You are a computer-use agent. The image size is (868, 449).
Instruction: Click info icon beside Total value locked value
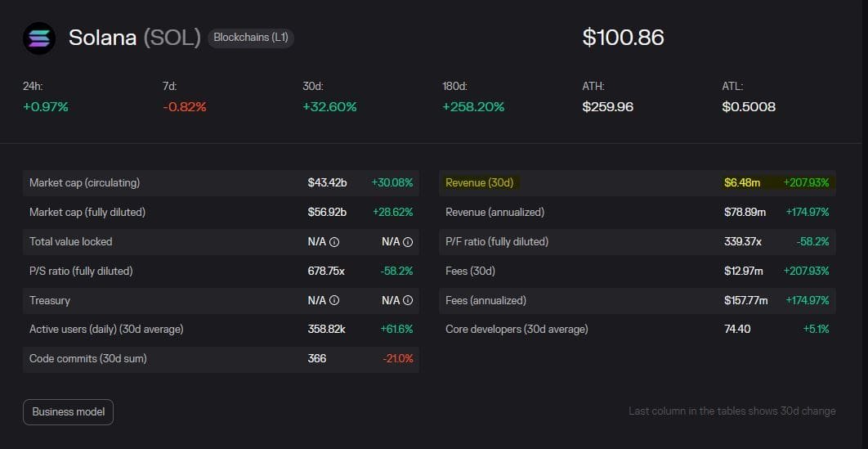pos(334,242)
